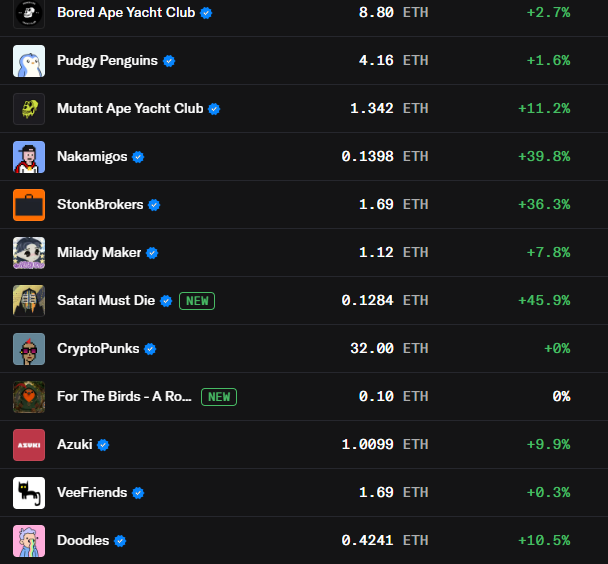Click the 1.69 ETH price for VeeFriends
The image size is (608, 564).
pyautogui.click(x=394, y=493)
